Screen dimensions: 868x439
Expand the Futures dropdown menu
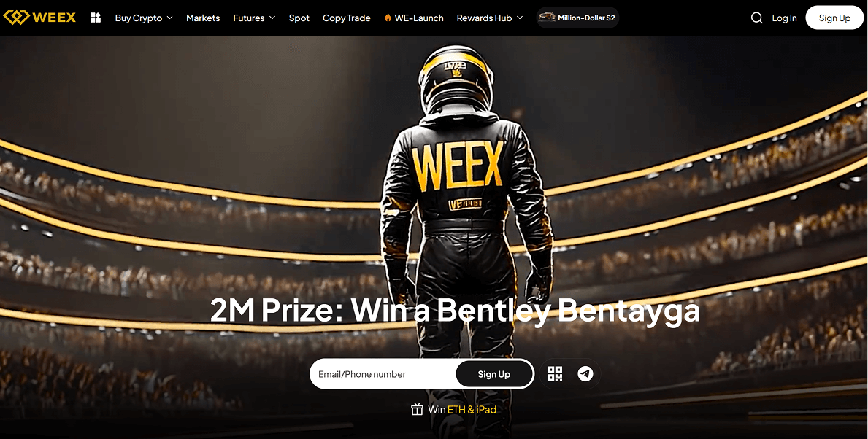(254, 18)
